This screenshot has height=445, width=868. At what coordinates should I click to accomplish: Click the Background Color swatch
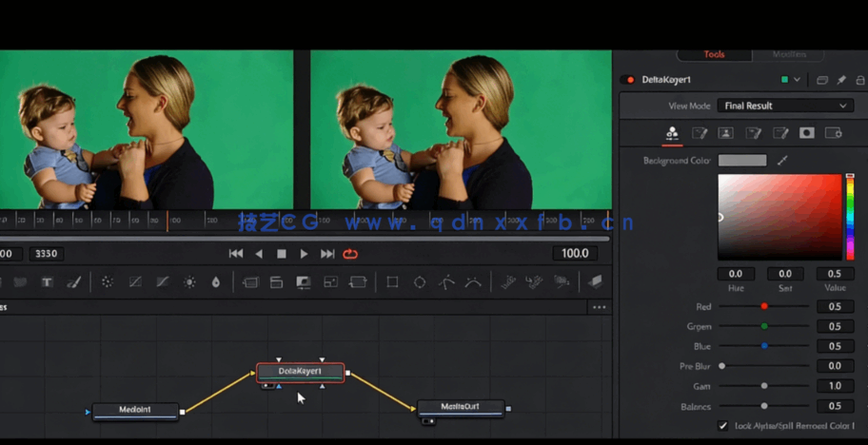point(742,161)
